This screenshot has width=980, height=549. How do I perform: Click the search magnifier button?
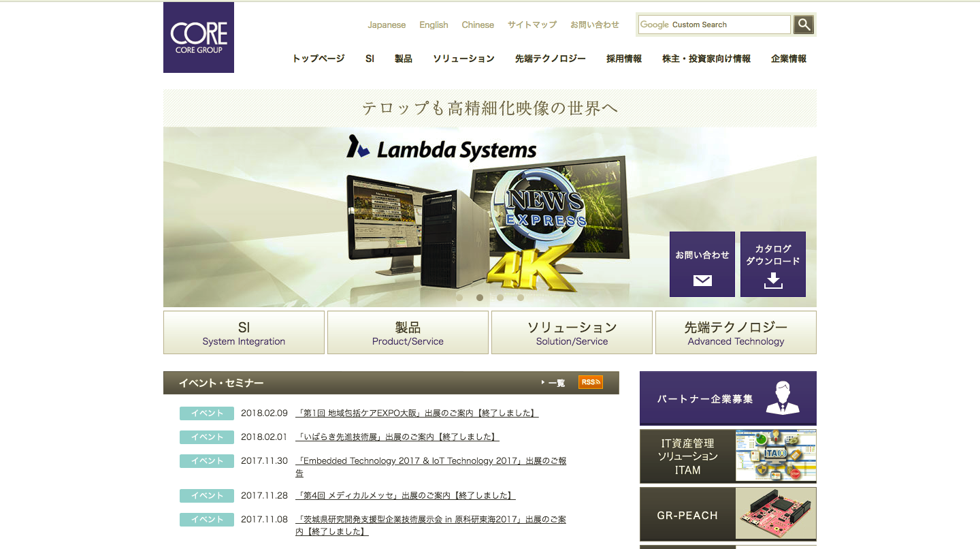(x=804, y=25)
